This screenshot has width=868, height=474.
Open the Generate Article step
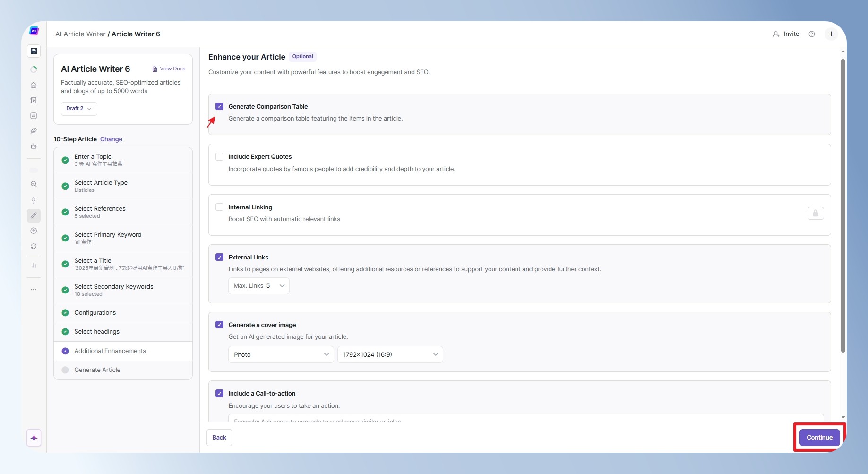click(x=123, y=370)
